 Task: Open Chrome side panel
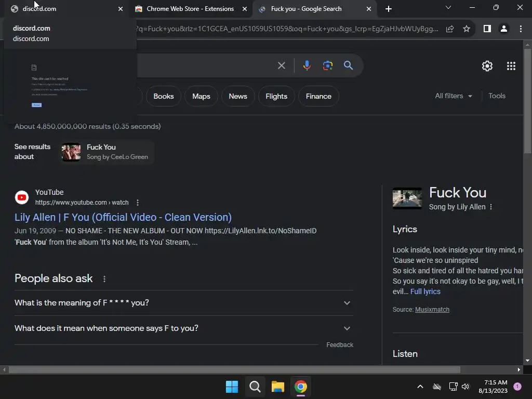tap(487, 29)
